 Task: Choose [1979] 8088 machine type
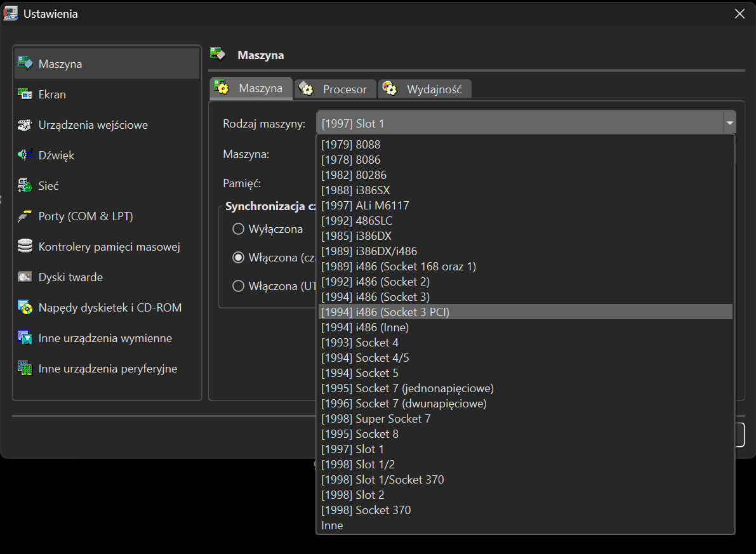pos(526,144)
